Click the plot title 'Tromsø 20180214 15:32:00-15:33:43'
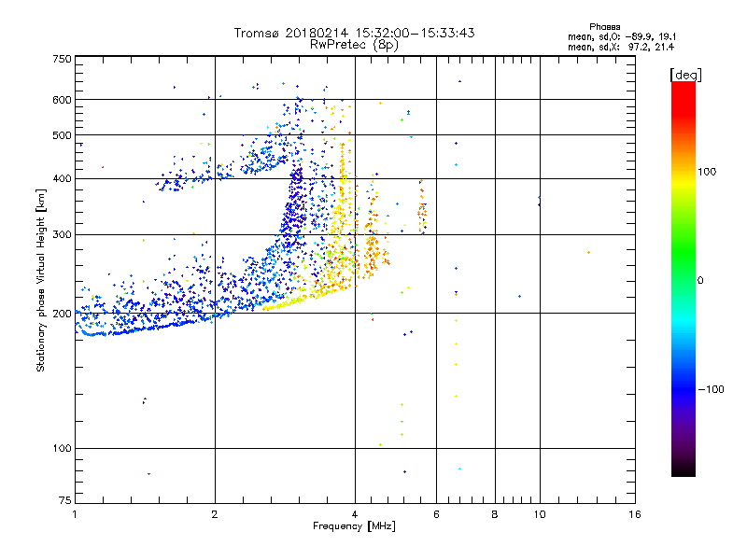 click(354, 33)
